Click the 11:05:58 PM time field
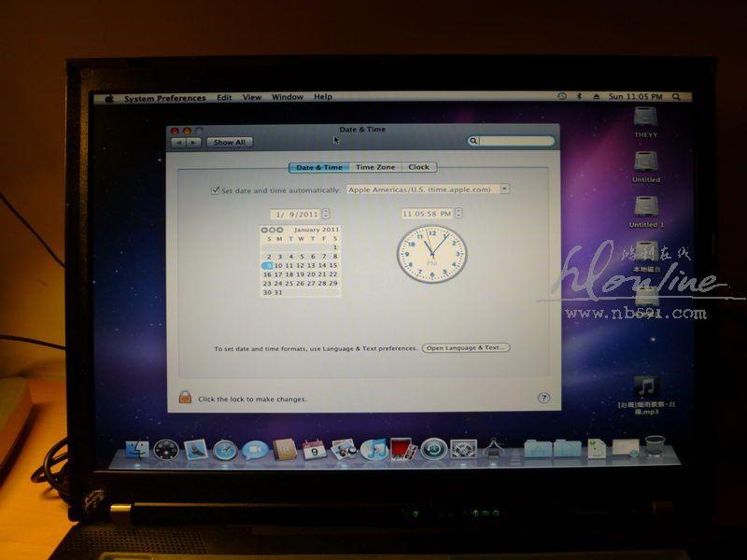The width and height of the screenshot is (747, 560). (427, 214)
